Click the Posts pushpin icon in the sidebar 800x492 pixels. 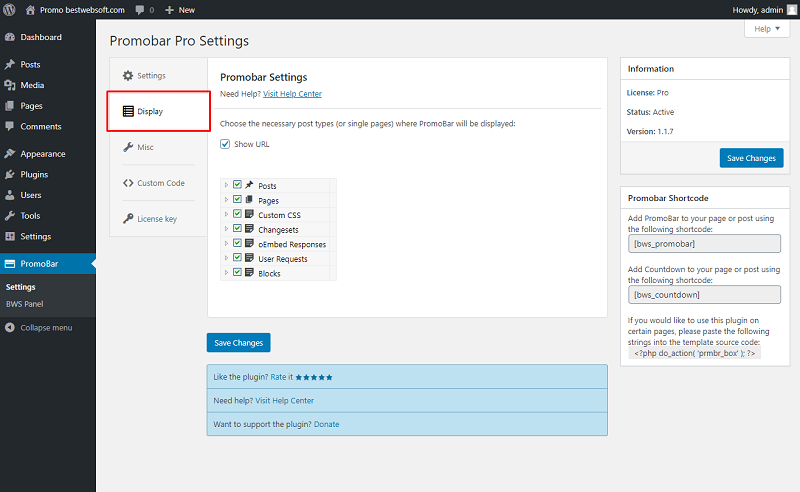click(10, 64)
